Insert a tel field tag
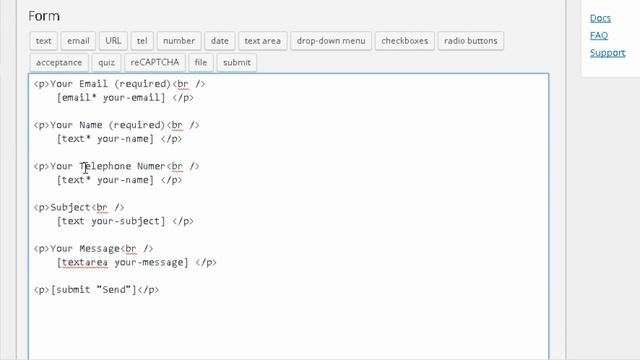Viewport: 640px width, 360px height. tap(142, 41)
